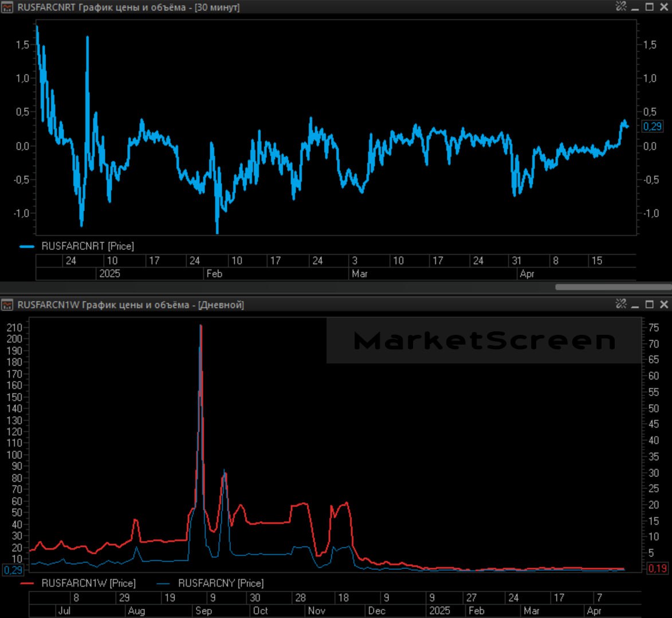Click the 210 value on bottom left price scale
Screen dimensions: 672x618
point(14,328)
